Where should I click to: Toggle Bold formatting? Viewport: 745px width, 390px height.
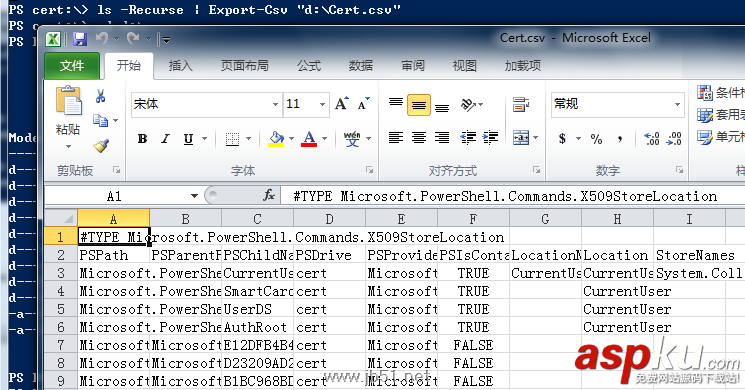142,139
